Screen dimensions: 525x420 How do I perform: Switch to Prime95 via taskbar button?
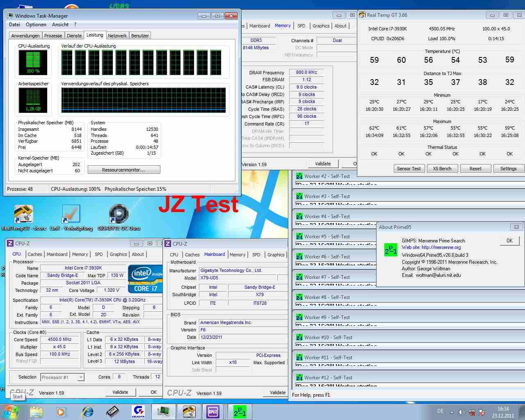(x=240, y=412)
